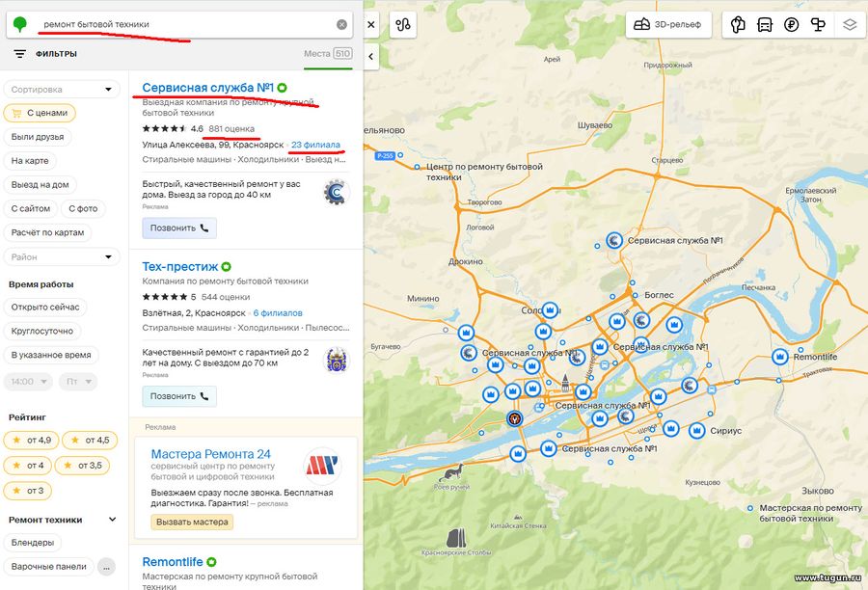Click the Сириус crown marker
This screenshot has height=590, width=868.
[697, 430]
